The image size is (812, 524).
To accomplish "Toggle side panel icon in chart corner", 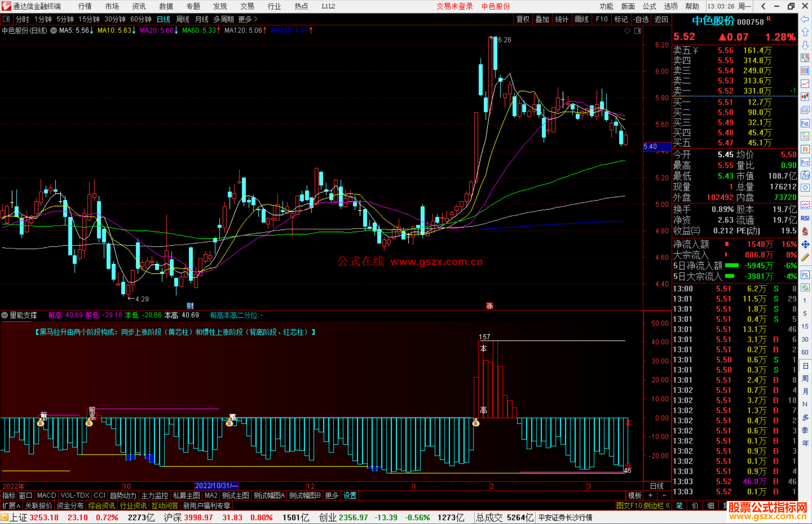I will coord(638,31).
